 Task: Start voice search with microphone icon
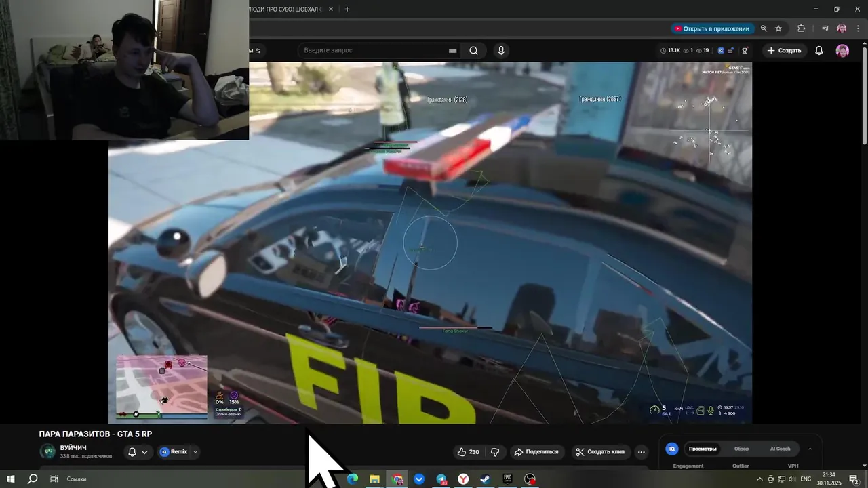[501, 50]
